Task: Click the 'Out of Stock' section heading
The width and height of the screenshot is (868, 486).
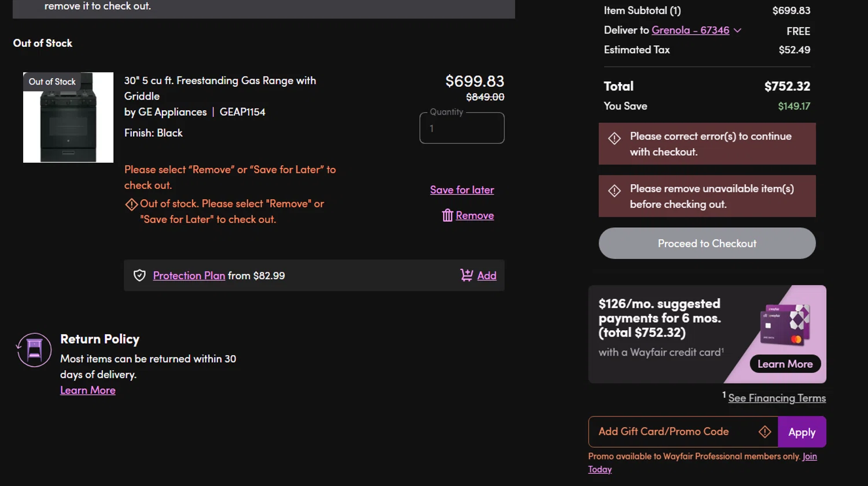Action: point(43,43)
